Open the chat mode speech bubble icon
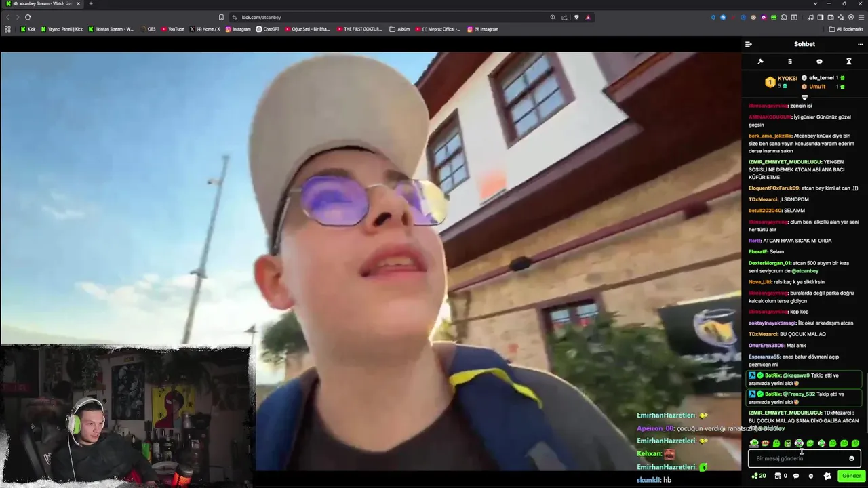 tap(819, 62)
